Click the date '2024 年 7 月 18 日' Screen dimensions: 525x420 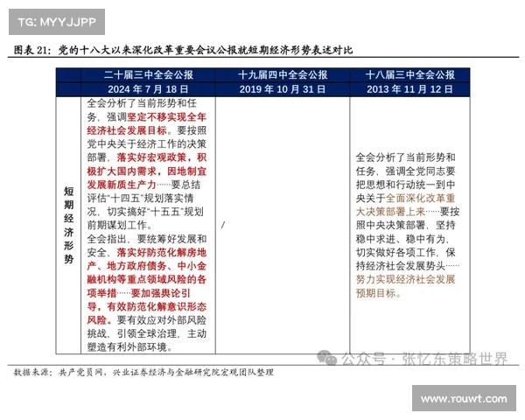[x=148, y=89]
